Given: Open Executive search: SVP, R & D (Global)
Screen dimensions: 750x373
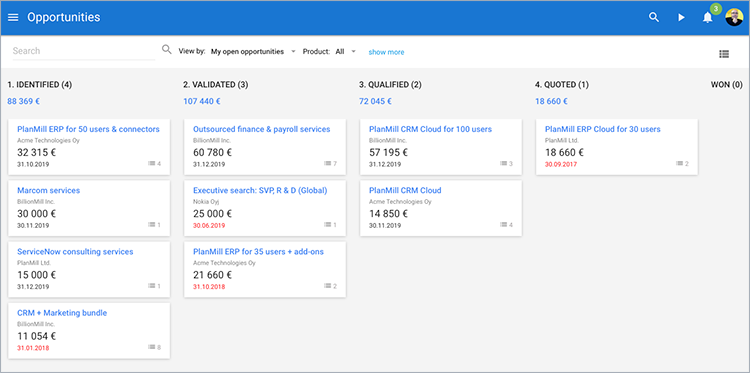Looking at the screenshot, I should click(x=260, y=190).
